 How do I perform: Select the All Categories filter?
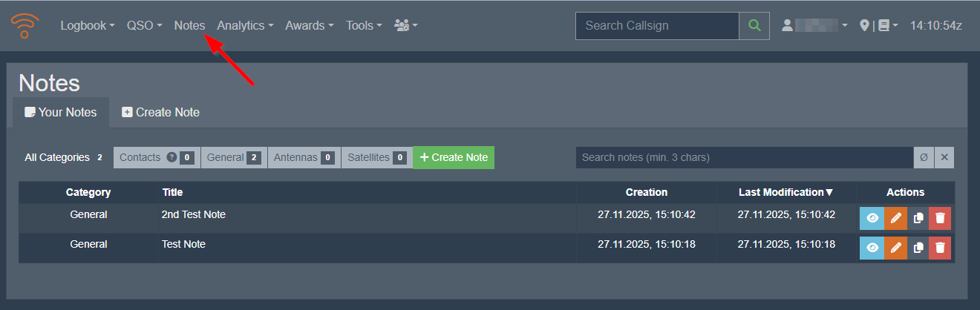tap(65, 157)
